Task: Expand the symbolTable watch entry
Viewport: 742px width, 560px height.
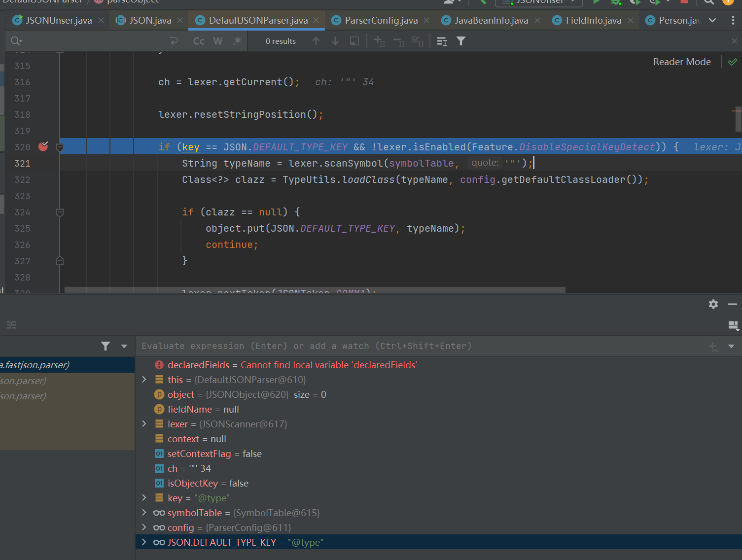Action: (x=144, y=513)
